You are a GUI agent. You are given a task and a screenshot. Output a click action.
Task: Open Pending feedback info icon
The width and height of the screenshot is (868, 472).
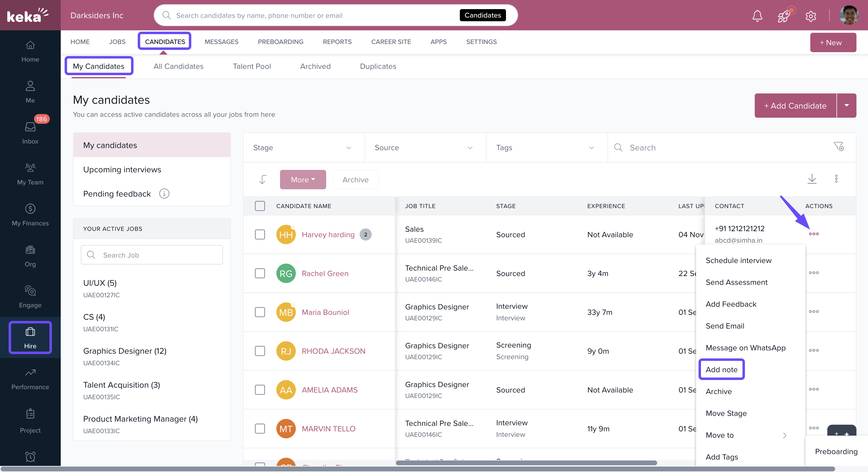point(164,194)
